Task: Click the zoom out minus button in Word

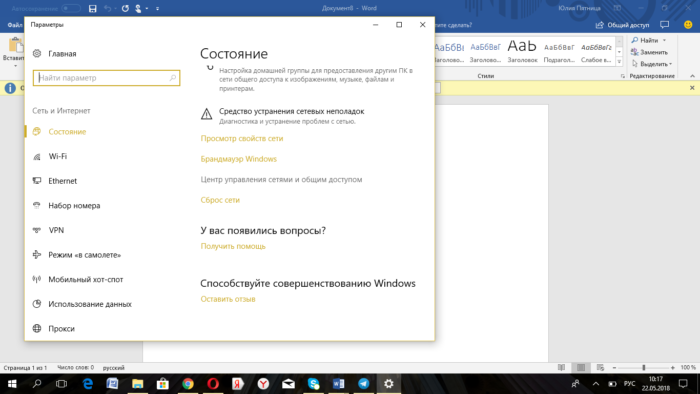Action: click(614, 368)
